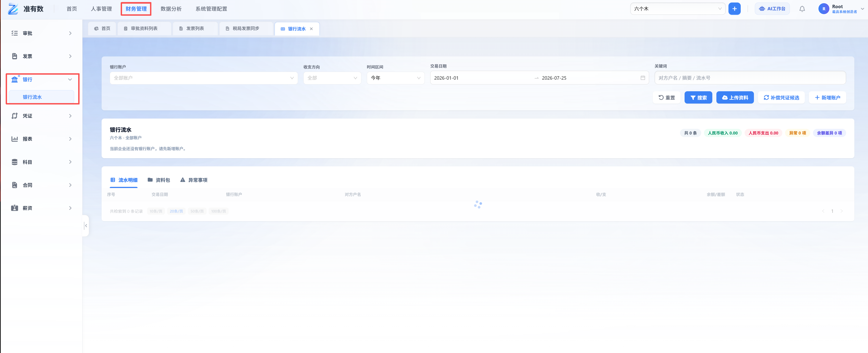Click the 关键词 search input
Viewport: 868px width, 353px height.
pyautogui.click(x=750, y=78)
